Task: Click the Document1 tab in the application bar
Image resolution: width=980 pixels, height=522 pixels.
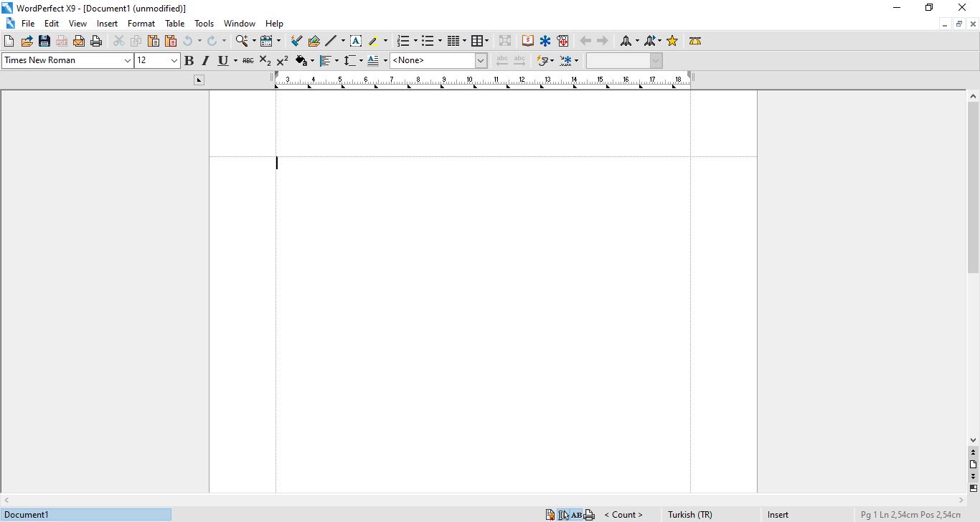Action: pyautogui.click(x=86, y=515)
